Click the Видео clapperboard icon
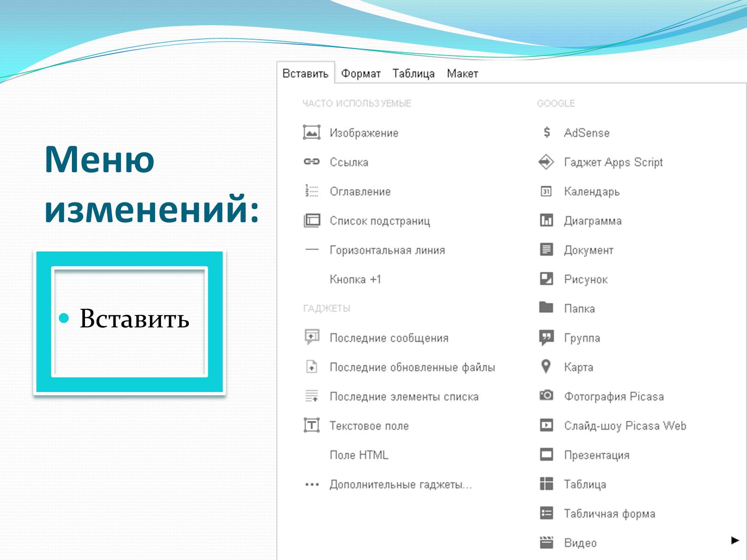Screen dimensions: 747x560 546,542
